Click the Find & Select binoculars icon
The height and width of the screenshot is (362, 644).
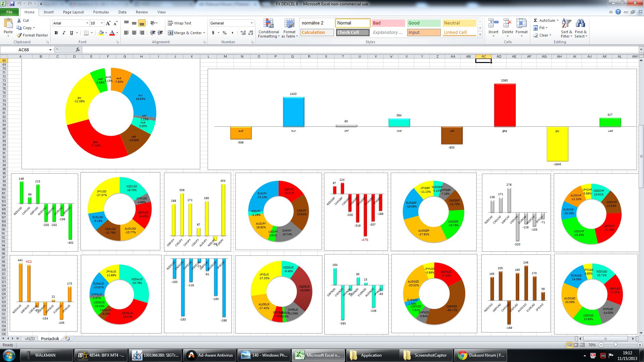[580, 23]
